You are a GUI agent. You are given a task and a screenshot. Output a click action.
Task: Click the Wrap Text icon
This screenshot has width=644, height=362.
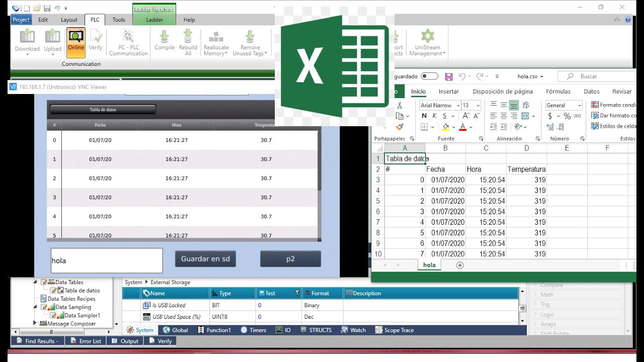point(526,105)
